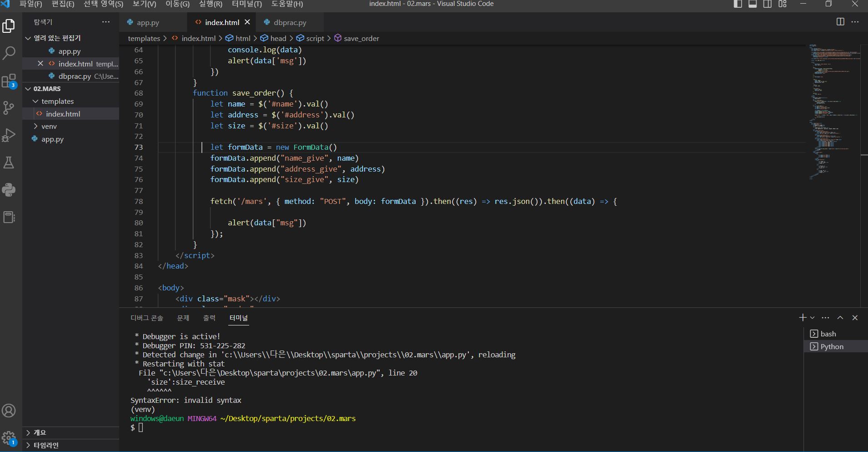
Task: Click the save_order breadcrumb
Action: pos(361,38)
